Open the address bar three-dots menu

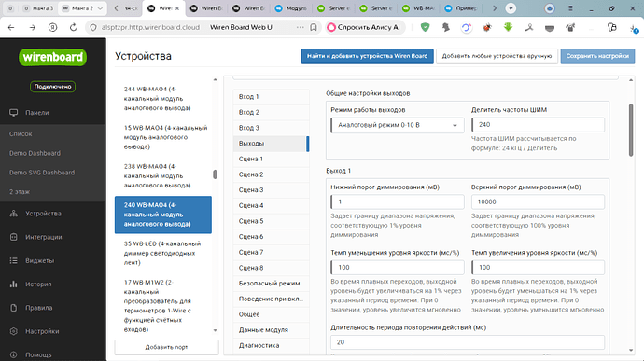[301, 27]
